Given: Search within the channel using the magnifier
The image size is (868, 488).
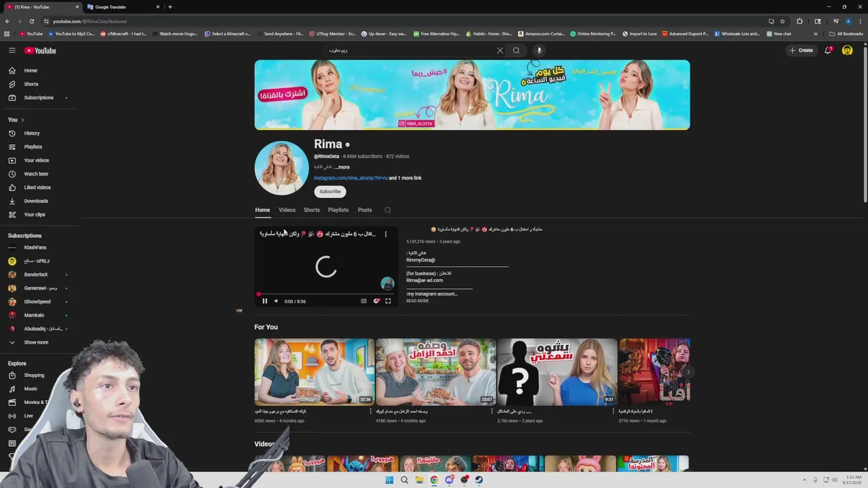Looking at the screenshot, I should [x=388, y=210].
